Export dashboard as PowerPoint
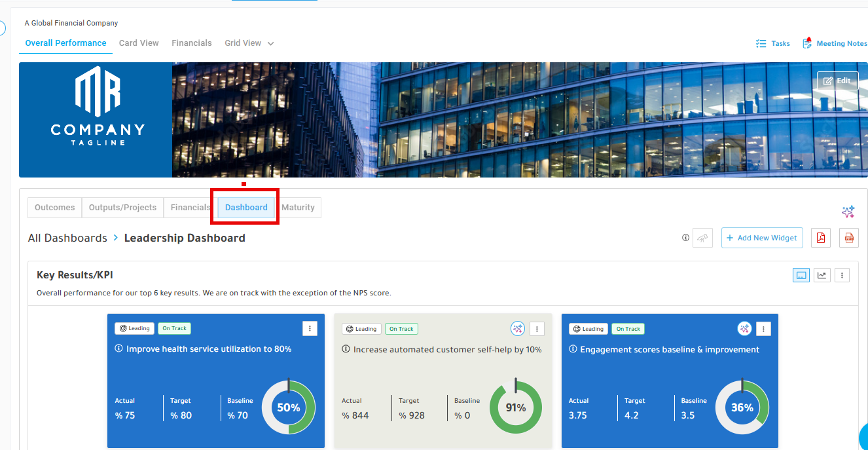 [849, 238]
